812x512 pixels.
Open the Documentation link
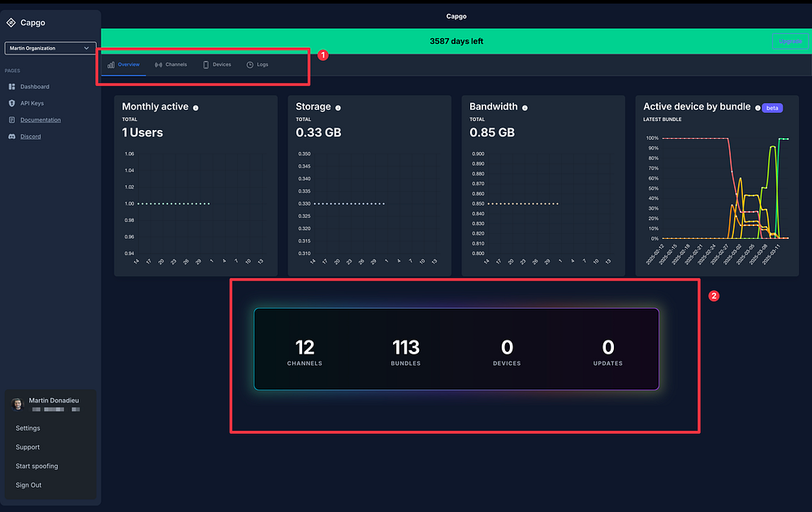41,119
